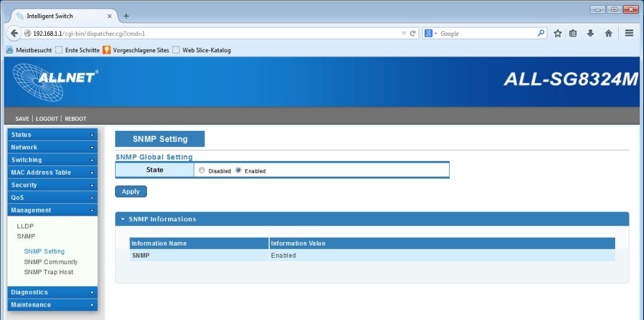Open SNMP Trap Host page

click(x=48, y=272)
